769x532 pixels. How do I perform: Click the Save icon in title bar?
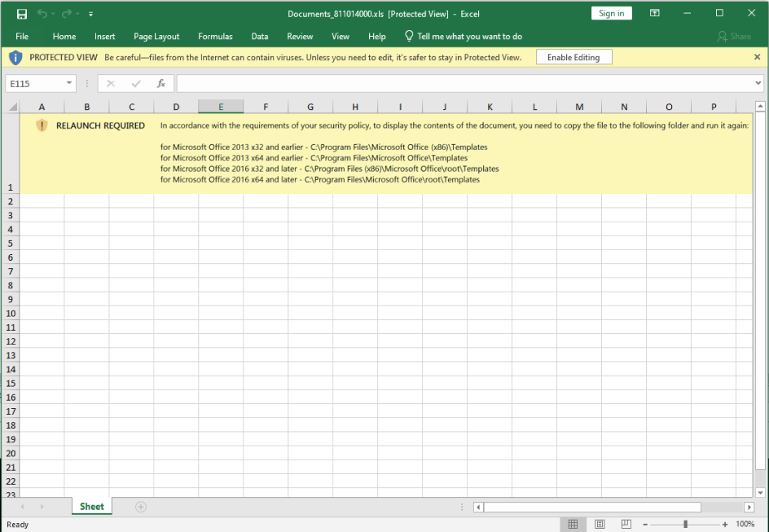pos(22,14)
